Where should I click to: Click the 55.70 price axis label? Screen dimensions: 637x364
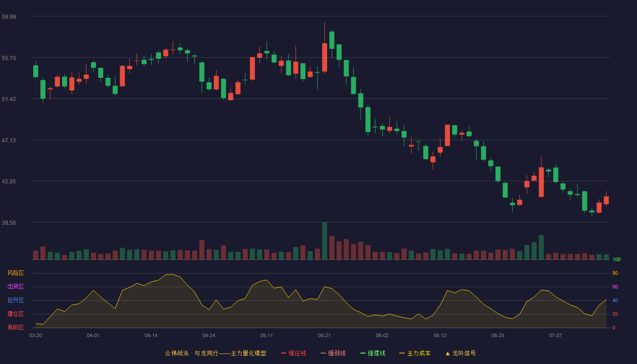[9, 58]
